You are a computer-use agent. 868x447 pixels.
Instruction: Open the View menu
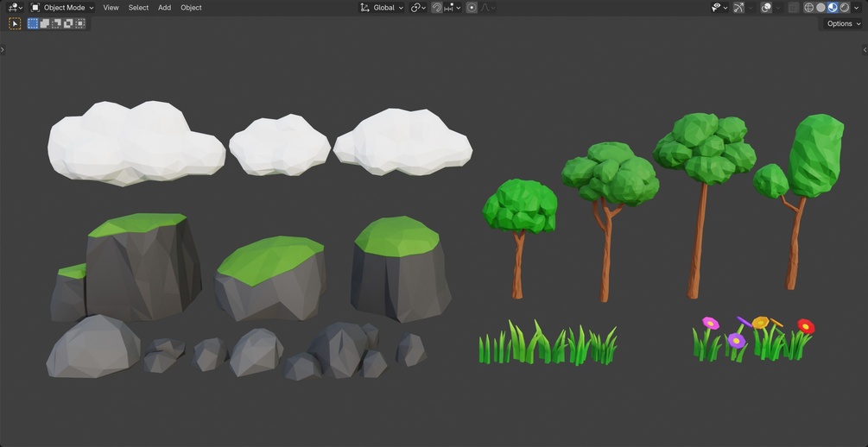[x=111, y=8]
